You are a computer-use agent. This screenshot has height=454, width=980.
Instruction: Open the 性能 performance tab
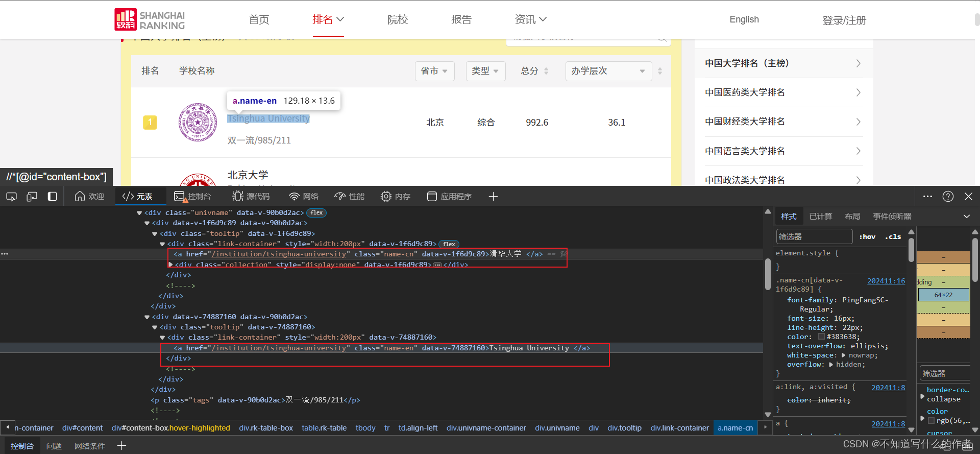pyautogui.click(x=350, y=197)
